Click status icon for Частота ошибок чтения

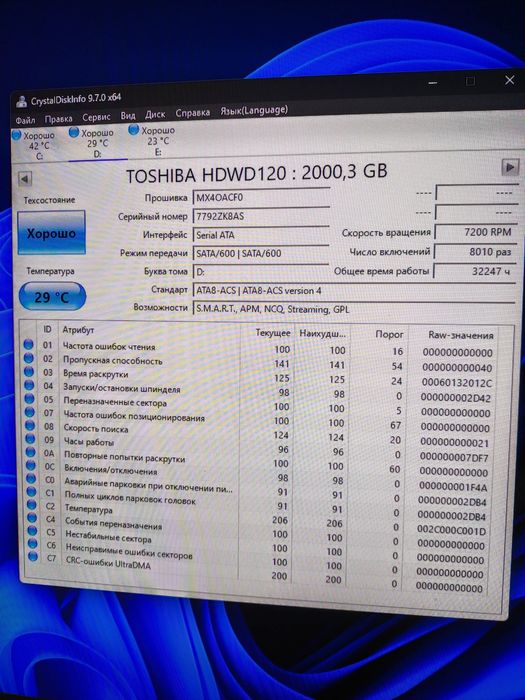point(28,344)
